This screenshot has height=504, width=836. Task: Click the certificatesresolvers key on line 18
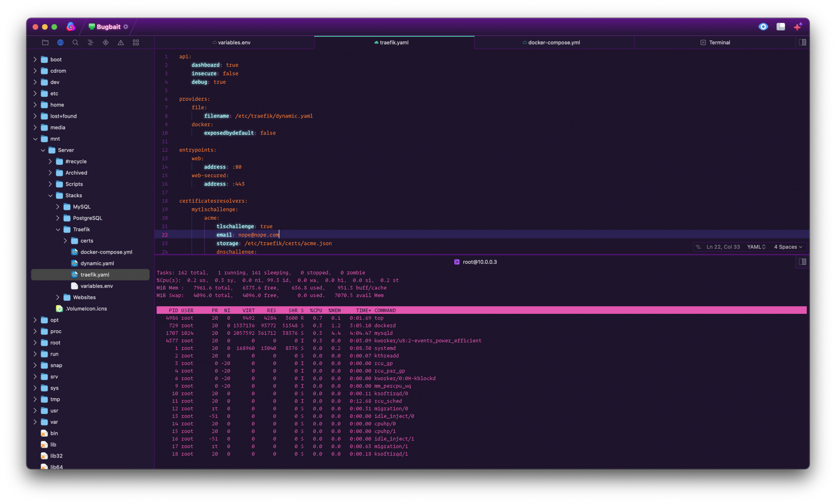tap(212, 201)
